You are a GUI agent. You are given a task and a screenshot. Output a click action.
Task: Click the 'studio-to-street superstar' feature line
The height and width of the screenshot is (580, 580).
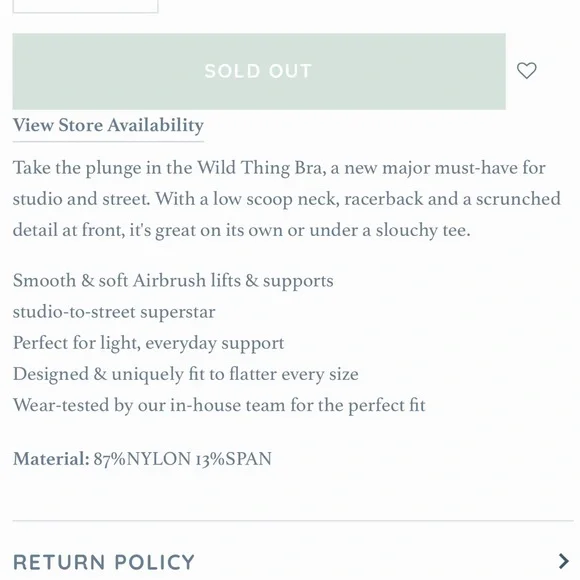pyautogui.click(x=114, y=312)
